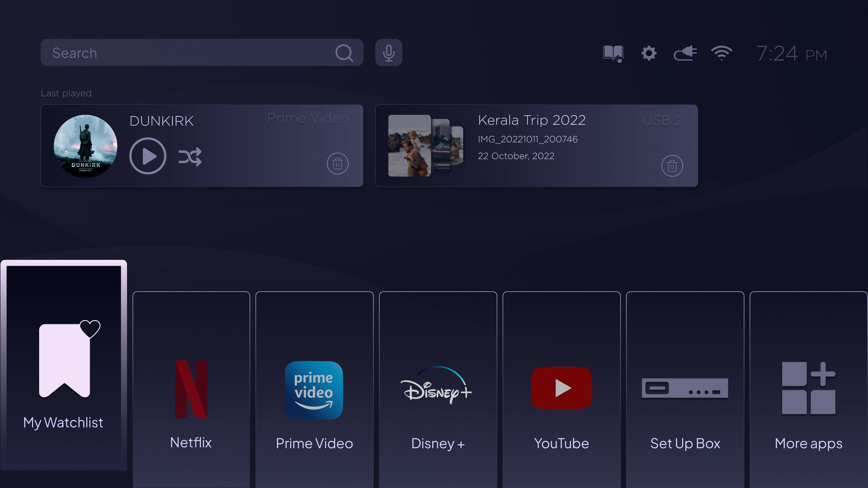Click the Netflix N logo
The width and height of the screenshot is (868, 488).
click(x=191, y=389)
